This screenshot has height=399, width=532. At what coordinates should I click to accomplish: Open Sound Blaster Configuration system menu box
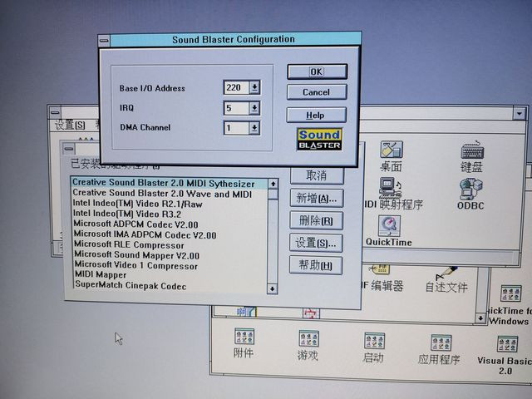pyautogui.click(x=104, y=41)
